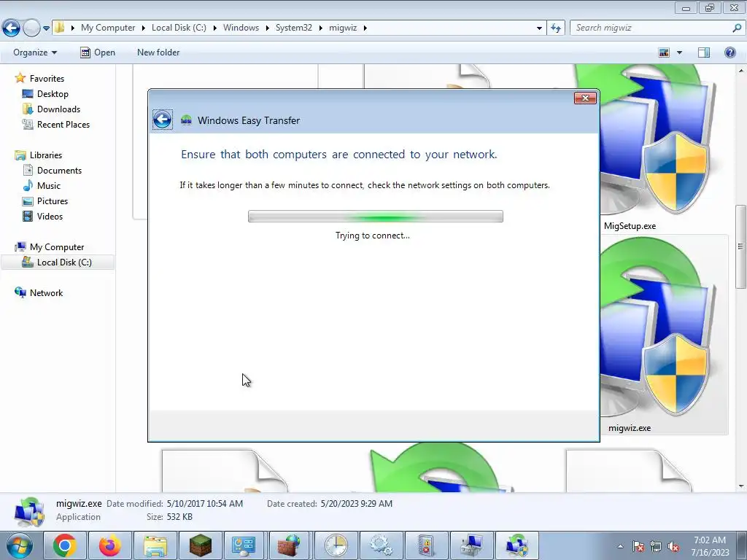The width and height of the screenshot is (747, 560).
Task: Click the muted volume tray icon
Action: (673, 546)
